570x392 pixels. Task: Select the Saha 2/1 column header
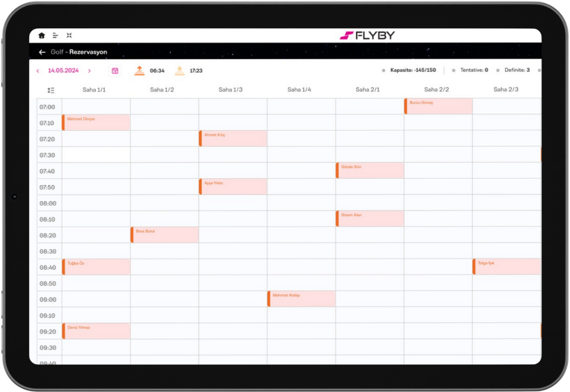tap(368, 90)
